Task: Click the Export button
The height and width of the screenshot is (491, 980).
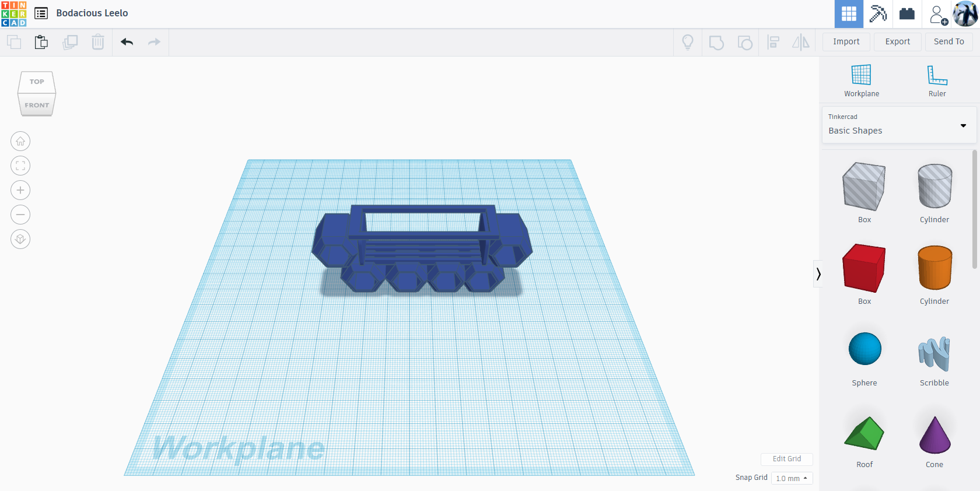Action: [898, 41]
